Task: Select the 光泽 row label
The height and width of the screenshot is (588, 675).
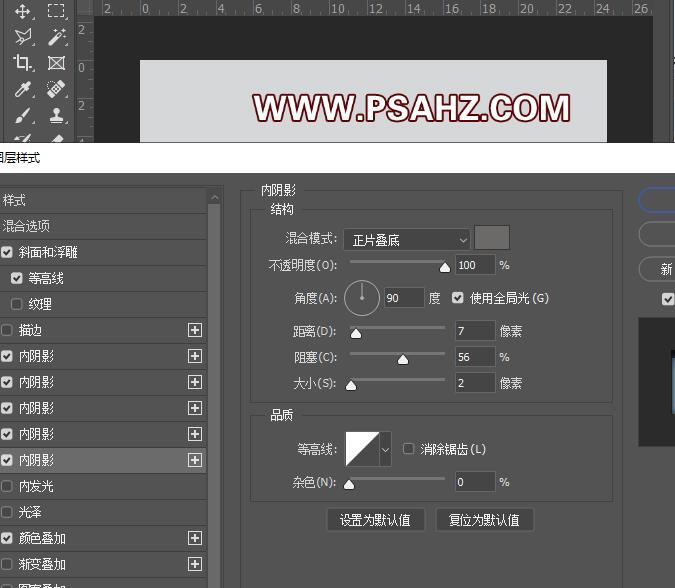Action: pos(30,512)
